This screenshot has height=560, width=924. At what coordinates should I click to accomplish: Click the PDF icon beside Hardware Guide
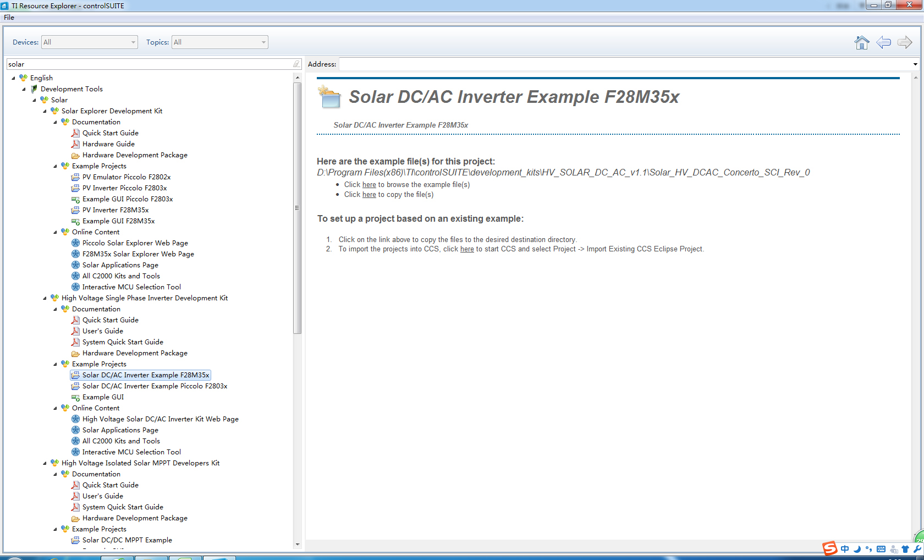click(75, 144)
